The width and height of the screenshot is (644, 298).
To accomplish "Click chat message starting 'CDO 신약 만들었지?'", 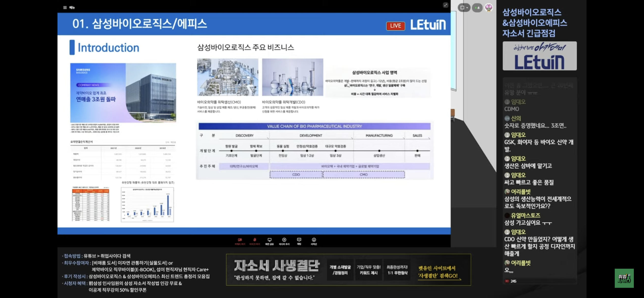I will tap(539, 246).
